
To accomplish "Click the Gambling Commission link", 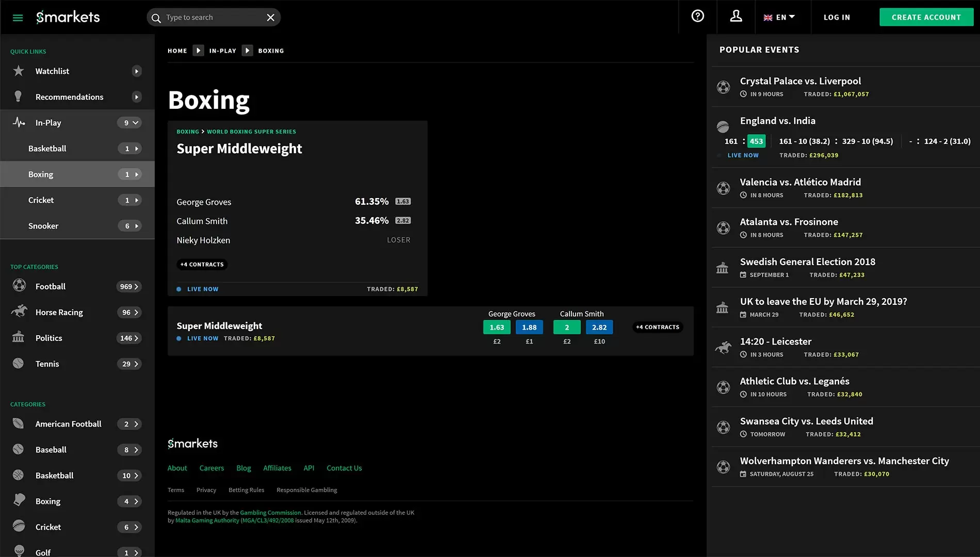I will 270,513.
